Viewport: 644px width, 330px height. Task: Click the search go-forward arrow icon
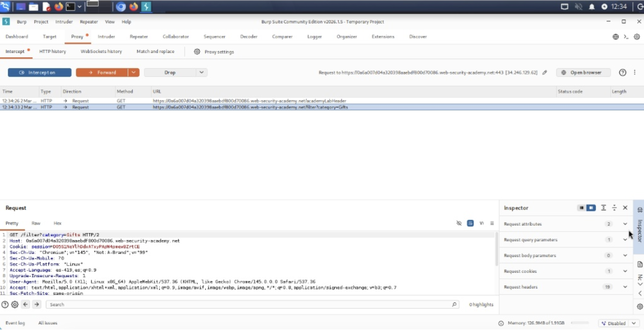tap(37, 304)
